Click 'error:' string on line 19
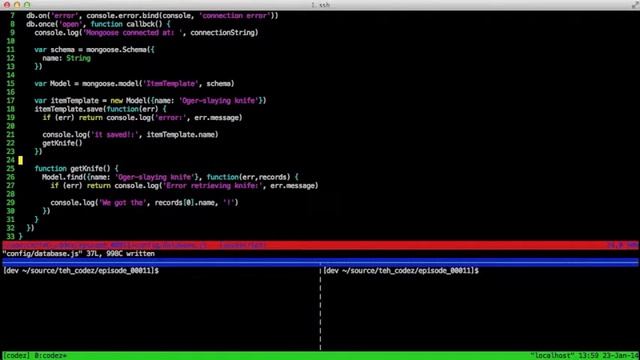Image resolution: width=640 pixels, height=360 pixels. pyautogui.click(x=171, y=118)
